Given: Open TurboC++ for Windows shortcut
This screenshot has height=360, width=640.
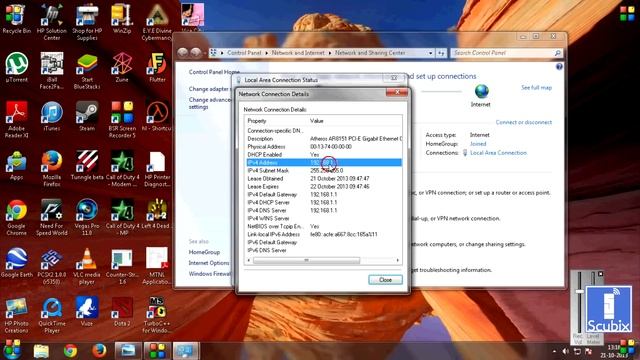Looking at the screenshot, I should click(157, 315).
